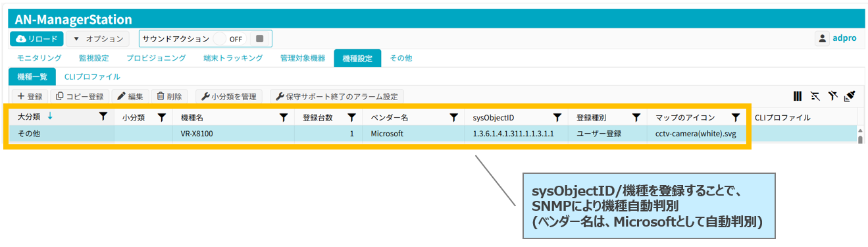Open the 登録台数 filter dropdown
Viewport: 868px width, 247px height.
[x=351, y=117]
